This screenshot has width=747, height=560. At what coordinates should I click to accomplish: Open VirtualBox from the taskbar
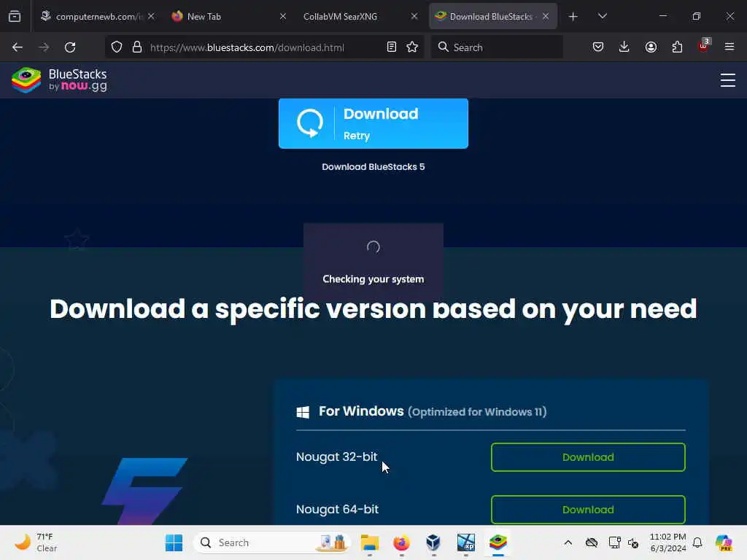coord(433,542)
